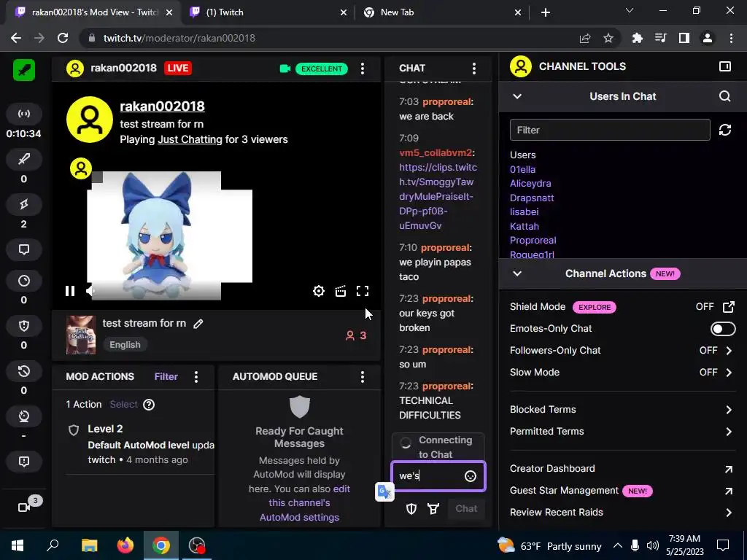
Task: Open Creator Dashboard link
Action: [x=622, y=469]
